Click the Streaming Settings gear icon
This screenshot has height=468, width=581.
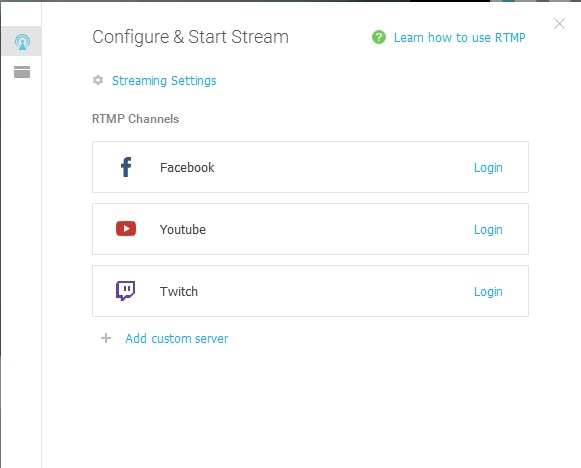pos(98,80)
